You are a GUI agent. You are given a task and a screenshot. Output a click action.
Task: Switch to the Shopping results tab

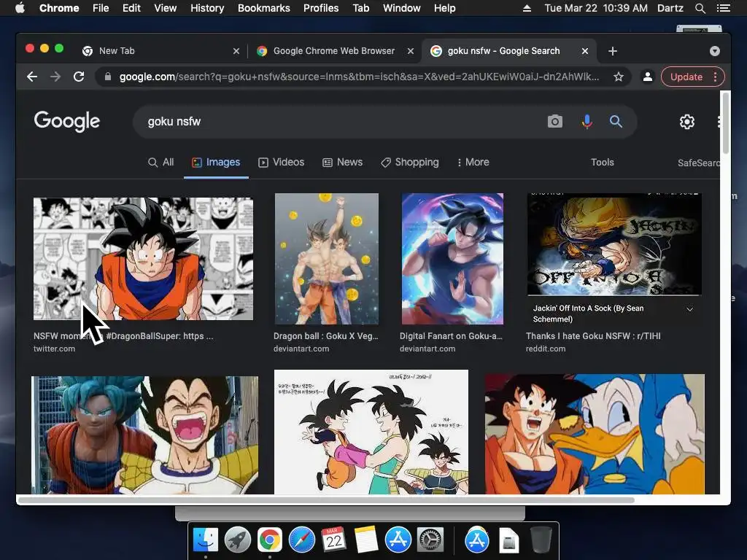(410, 163)
